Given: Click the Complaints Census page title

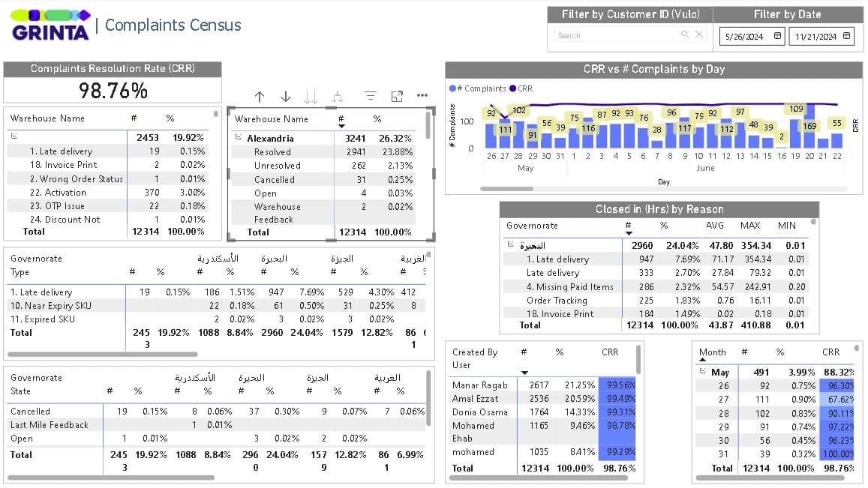Looking at the screenshot, I should coord(173,25).
